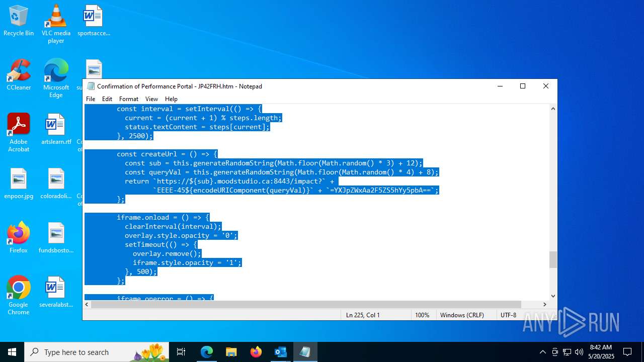Launch Microsoft Edge desktop shortcut
This screenshot has height=362, width=644.
56,78
